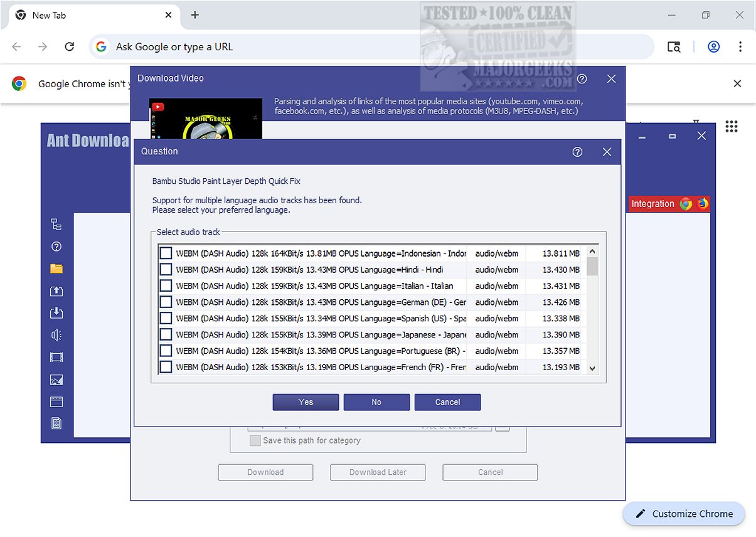Open the Chrome three-dot menu
Image resolution: width=756 pixels, height=537 pixels.
(x=740, y=46)
